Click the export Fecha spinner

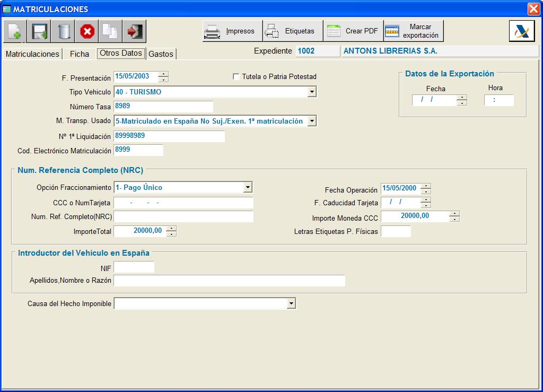pos(462,100)
